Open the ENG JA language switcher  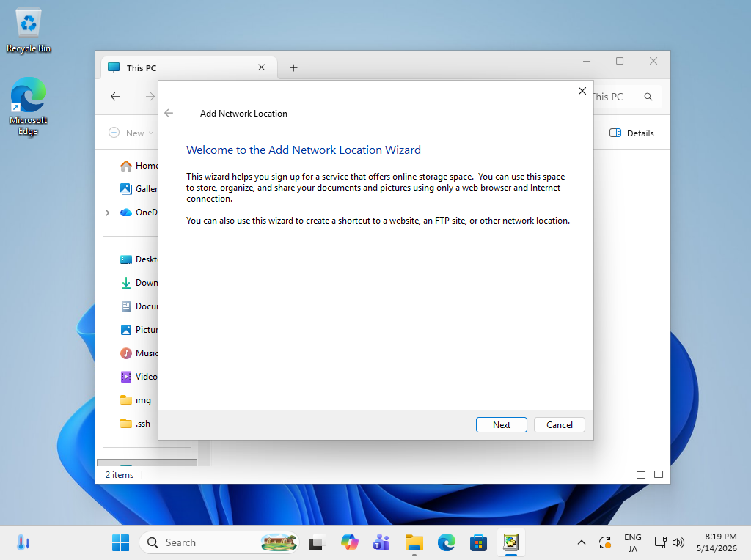coord(633,542)
